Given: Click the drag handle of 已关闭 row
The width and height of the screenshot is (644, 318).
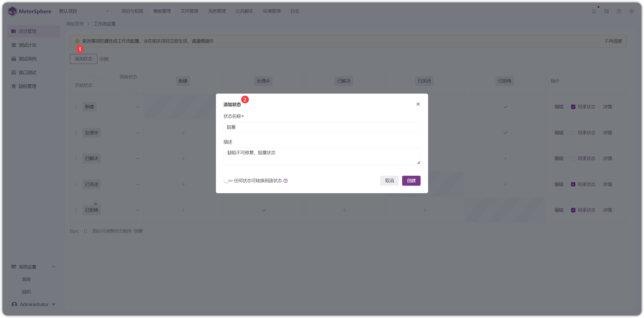Looking at the screenshot, I should coord(76,184).
